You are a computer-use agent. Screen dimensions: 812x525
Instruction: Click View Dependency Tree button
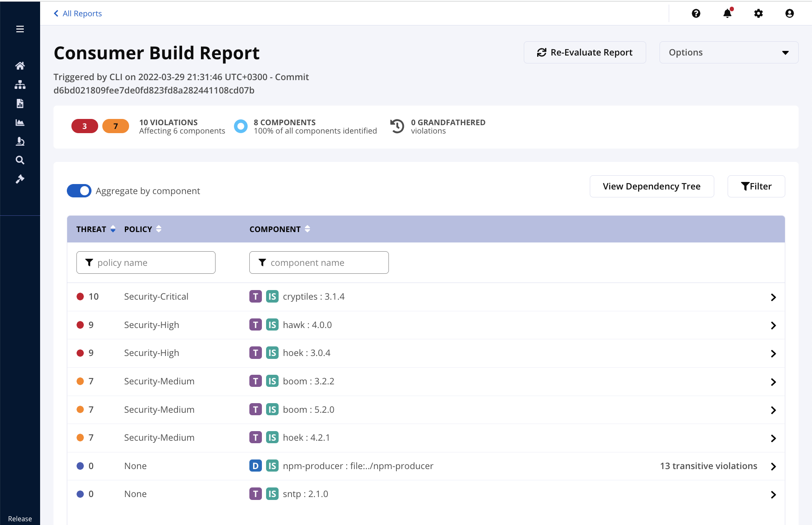[x=652, y=187]
